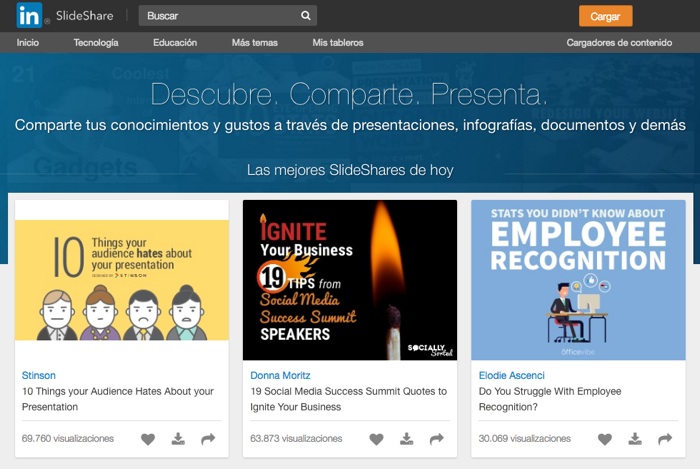Share the Donna Moritz presentation
This screenshot has width=700, height=469.
pos(437,439)
